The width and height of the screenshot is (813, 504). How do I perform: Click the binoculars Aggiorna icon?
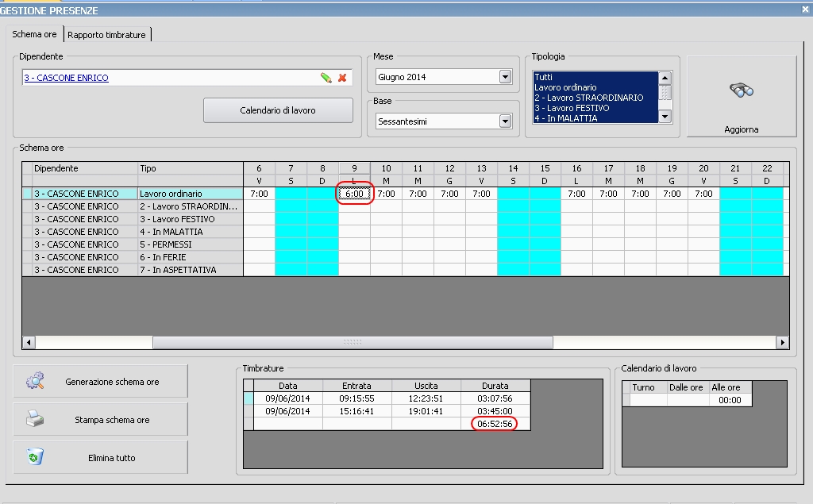[741, 91]
